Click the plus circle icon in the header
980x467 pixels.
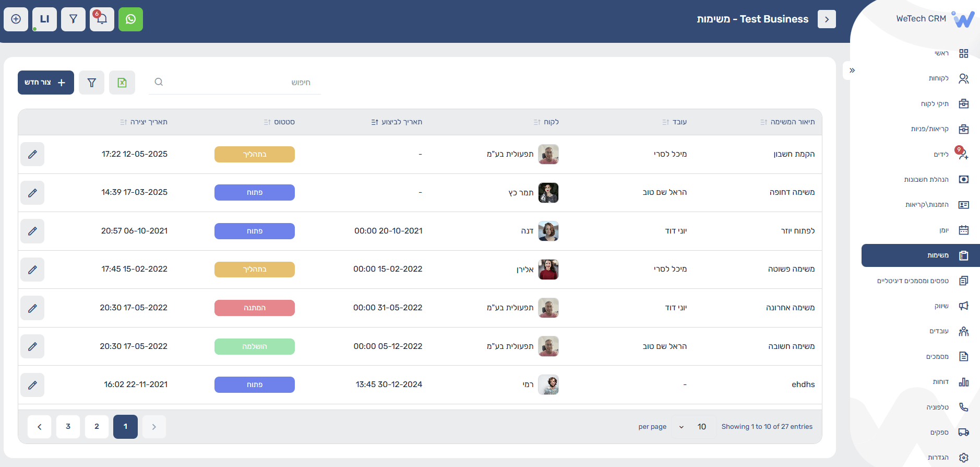point(16,19)
